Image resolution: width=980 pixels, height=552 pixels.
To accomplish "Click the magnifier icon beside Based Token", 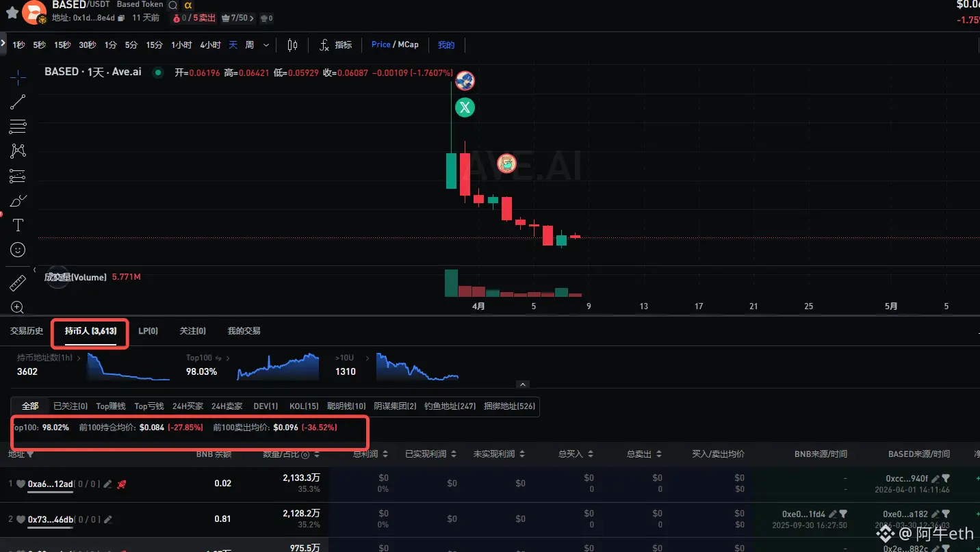I will [172, 5].
